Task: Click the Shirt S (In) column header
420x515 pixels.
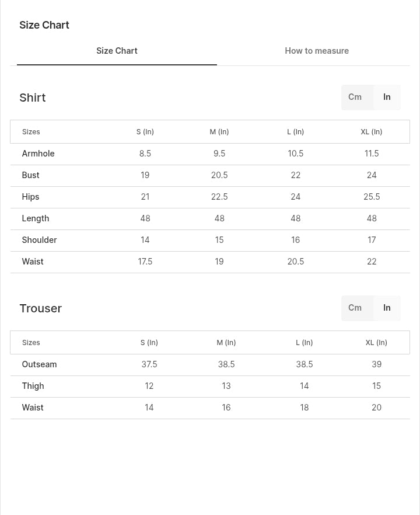Action: pos(145,132)
